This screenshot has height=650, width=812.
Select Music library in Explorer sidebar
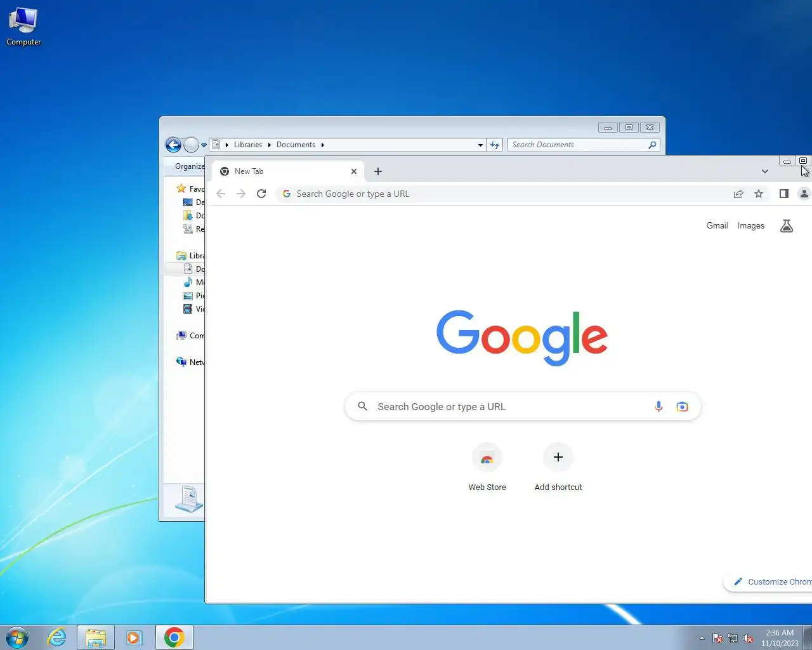(193, 282)
